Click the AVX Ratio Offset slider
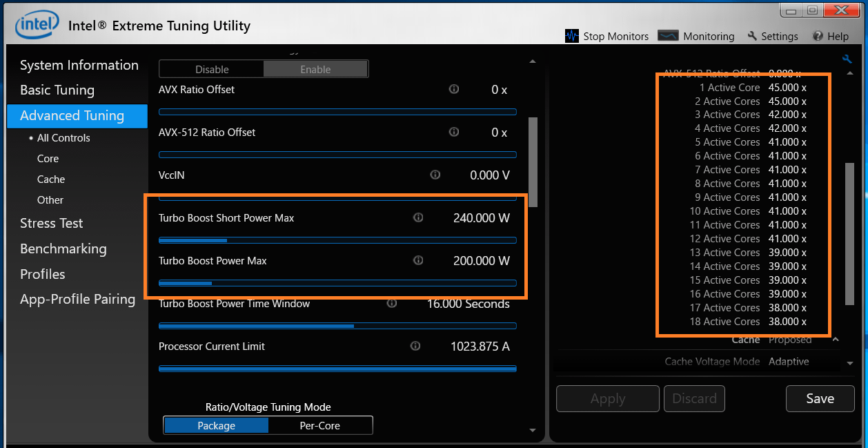 point(337,112)
